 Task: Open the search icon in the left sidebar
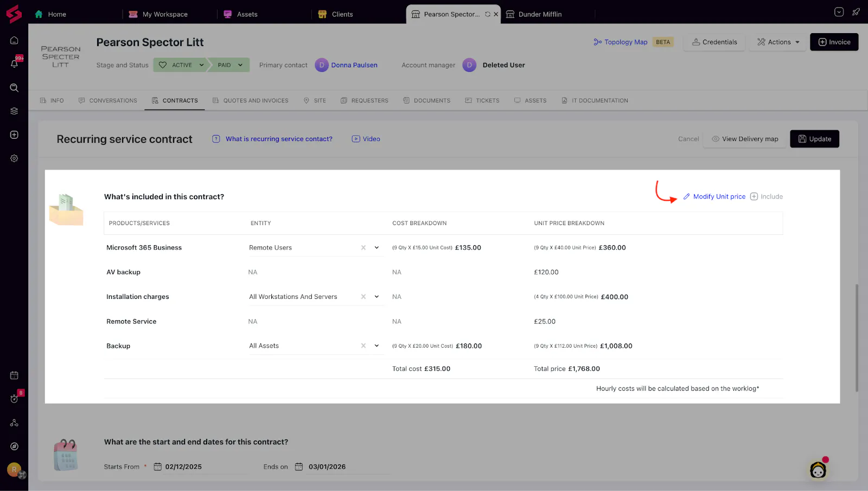click(x=14, y=88)
